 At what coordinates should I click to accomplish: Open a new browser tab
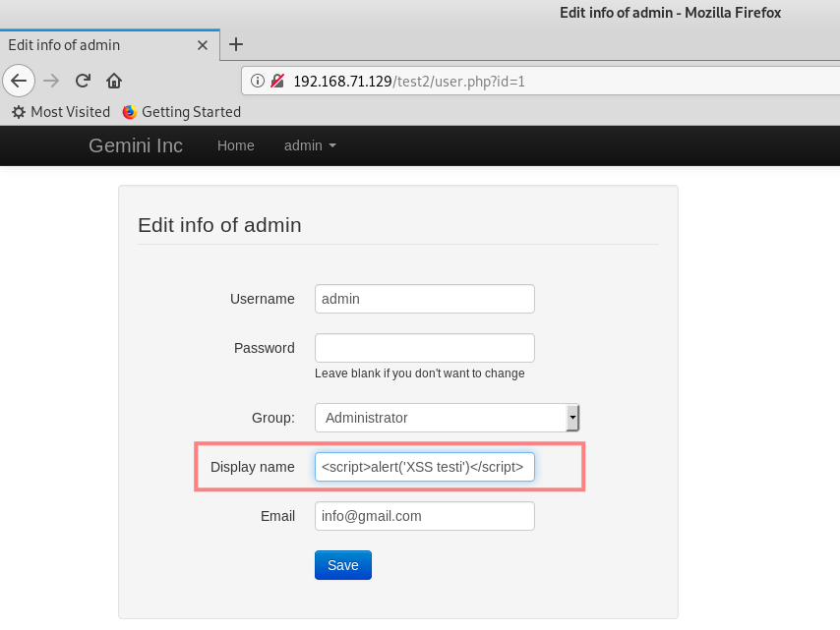236,44
